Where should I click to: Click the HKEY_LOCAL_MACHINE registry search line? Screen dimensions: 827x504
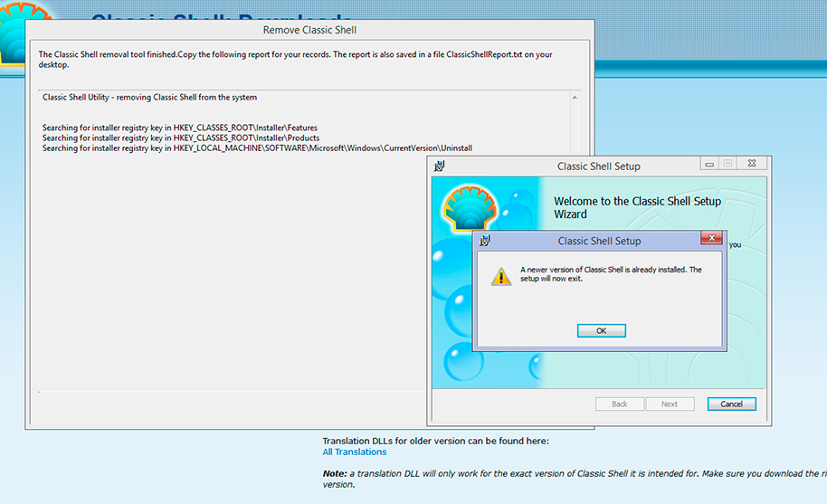click(257, 147)
